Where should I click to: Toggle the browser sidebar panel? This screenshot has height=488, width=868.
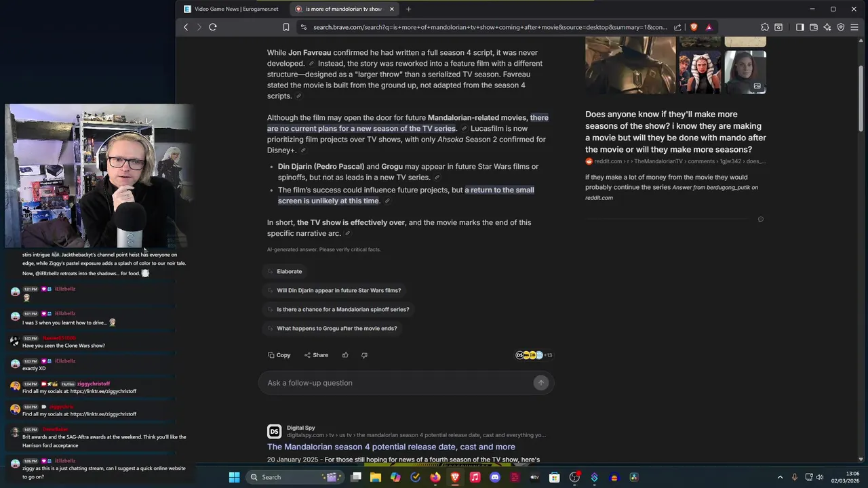point(800,27)
